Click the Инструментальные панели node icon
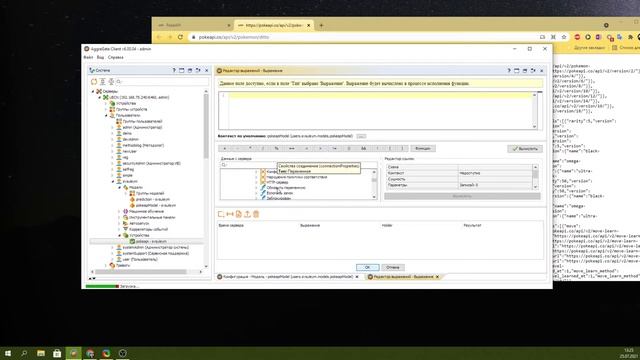This screenshot has width=640, height=360. pos(126,218)
